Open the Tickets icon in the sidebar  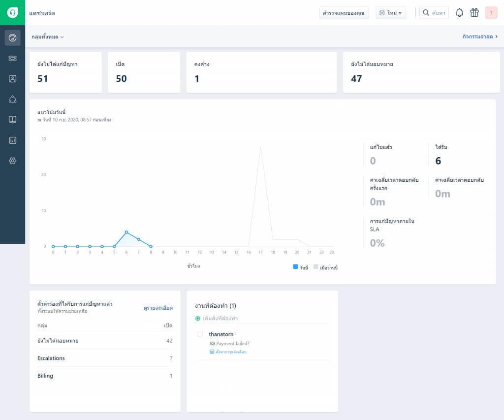click(x=12, y=58)
